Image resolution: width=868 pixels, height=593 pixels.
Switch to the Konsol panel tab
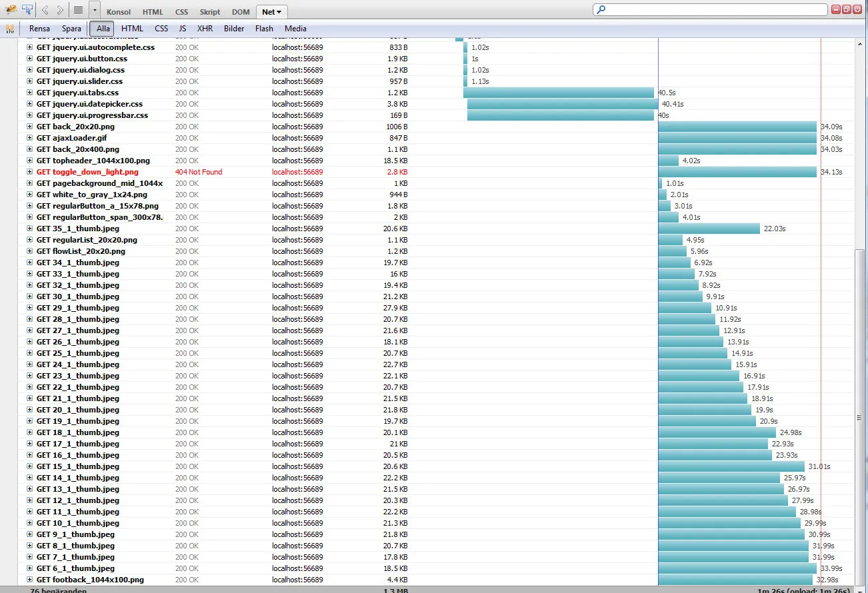(x=119, y=12)
